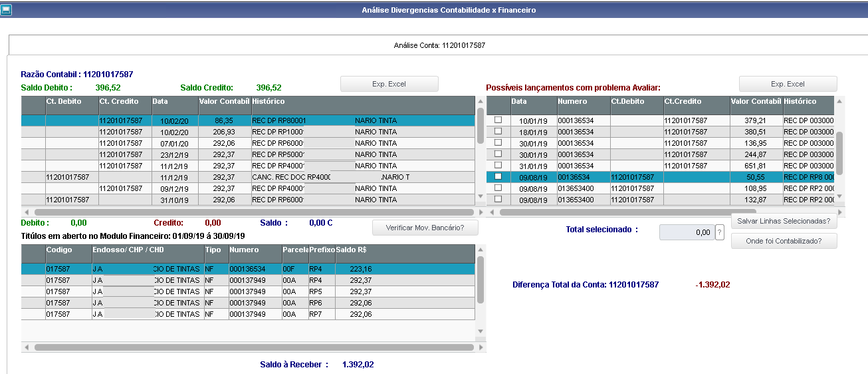Click the application icon in the title bar
The width and height of the screenshot is (868, 374).
tap(7, 9)
